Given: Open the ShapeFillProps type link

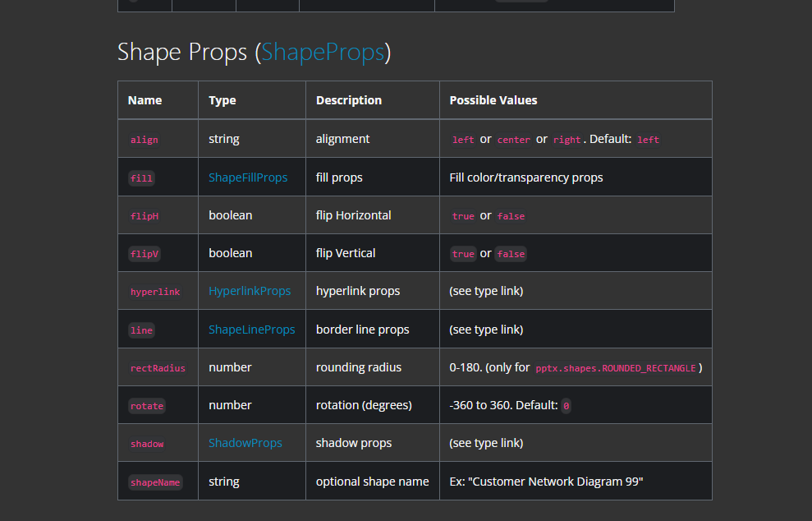Looking at the screenshot, I should coord(248,178).
